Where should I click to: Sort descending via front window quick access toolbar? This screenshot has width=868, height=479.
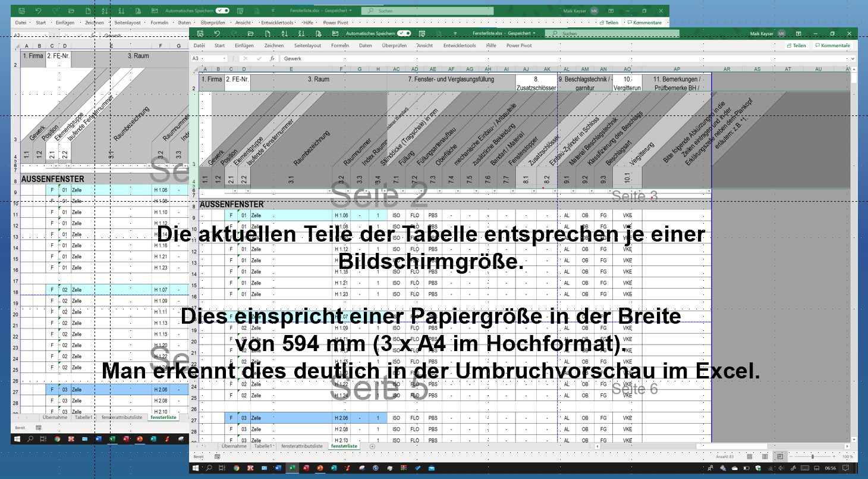coord(301,34)
